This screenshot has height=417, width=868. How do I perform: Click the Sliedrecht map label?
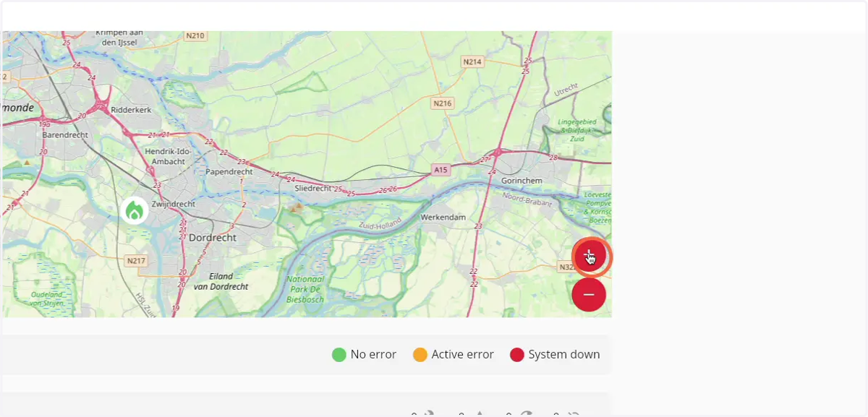point(312,188)
